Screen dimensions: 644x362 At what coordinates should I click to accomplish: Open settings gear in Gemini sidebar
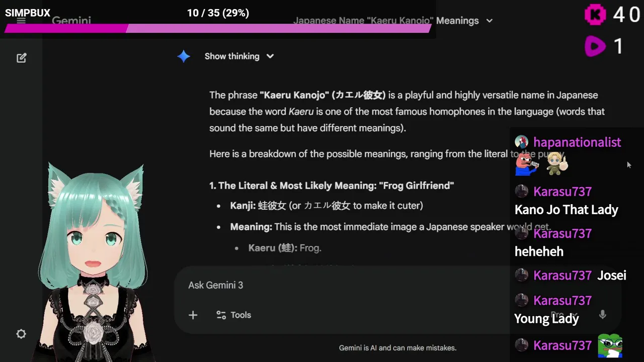tap(21, 334)
